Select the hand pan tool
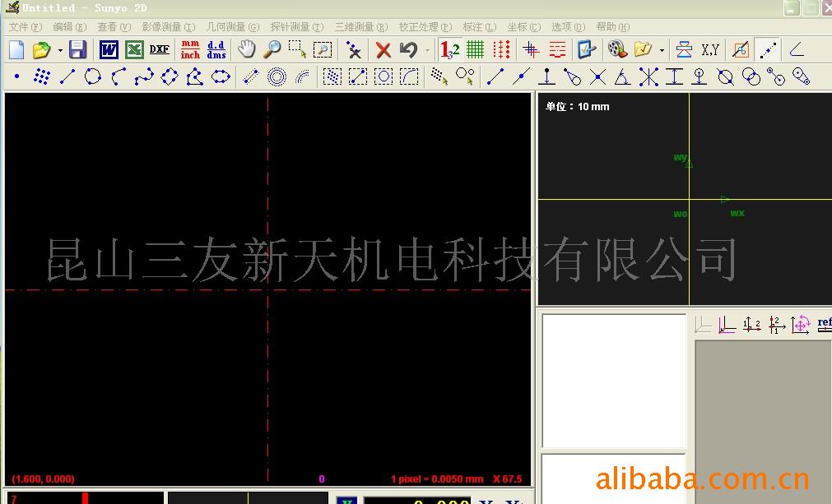Screen dimensions: 832x504 pyautogui.click(x=246, y=50)
